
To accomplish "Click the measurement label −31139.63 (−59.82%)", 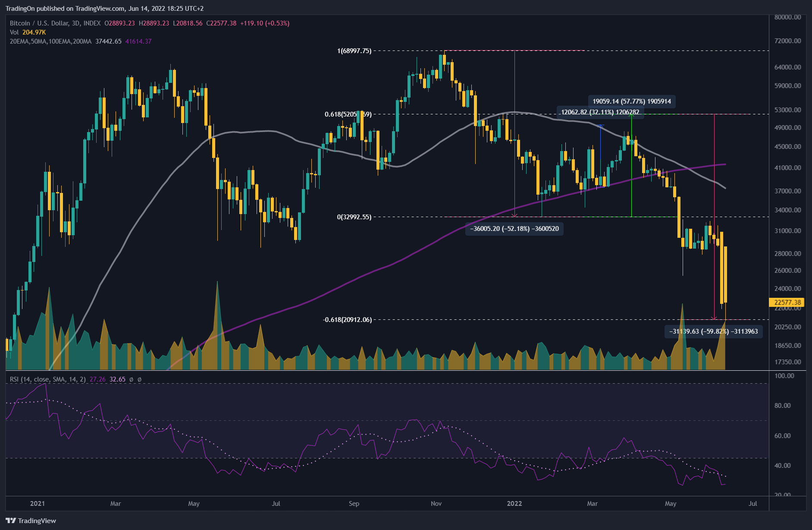I will click(x=713, y=331).
